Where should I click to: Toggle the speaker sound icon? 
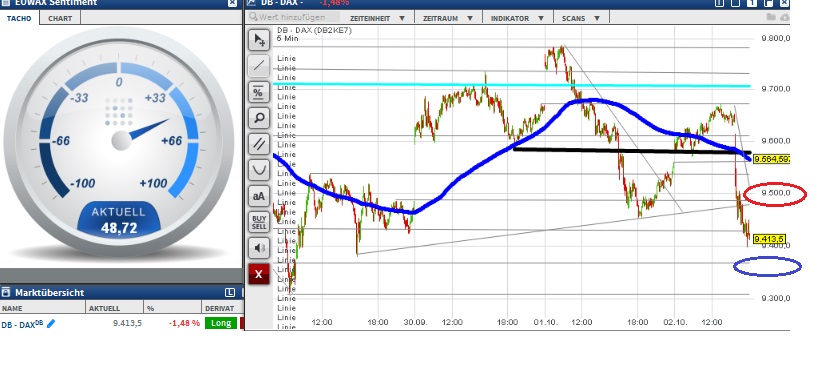259,248
